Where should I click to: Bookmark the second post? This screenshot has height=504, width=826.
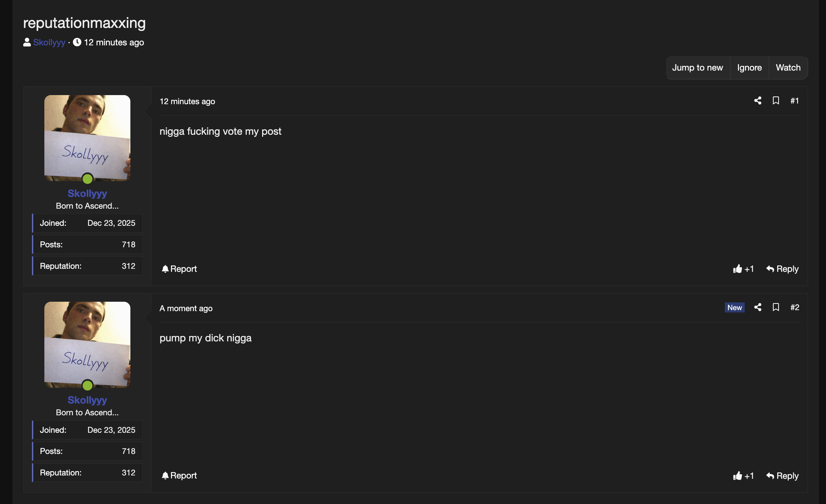(776, 307)
